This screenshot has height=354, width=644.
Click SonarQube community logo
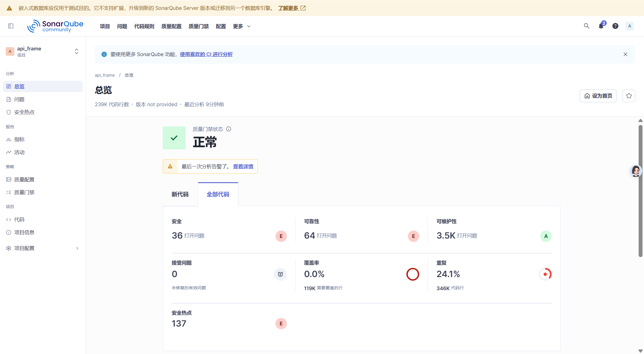[55, 26]
